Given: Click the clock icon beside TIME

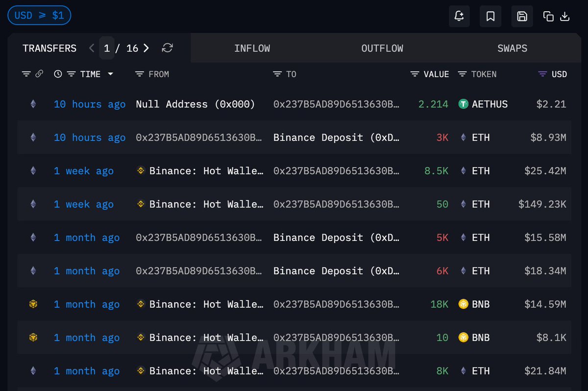Looking at the screenshot, I should (58, 74).
